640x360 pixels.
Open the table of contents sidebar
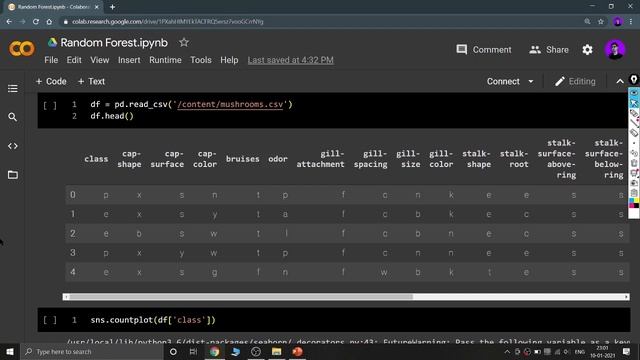13,89
